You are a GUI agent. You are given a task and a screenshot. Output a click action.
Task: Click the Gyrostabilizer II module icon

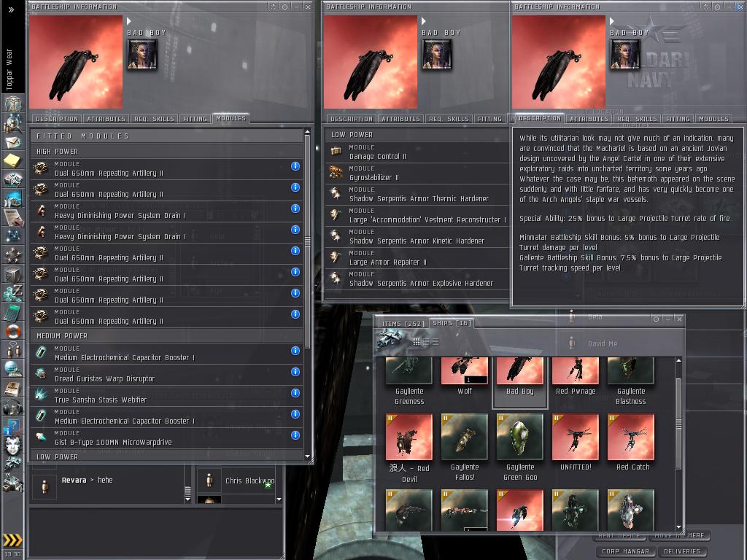pyautogui.click(x=336, y=173)
